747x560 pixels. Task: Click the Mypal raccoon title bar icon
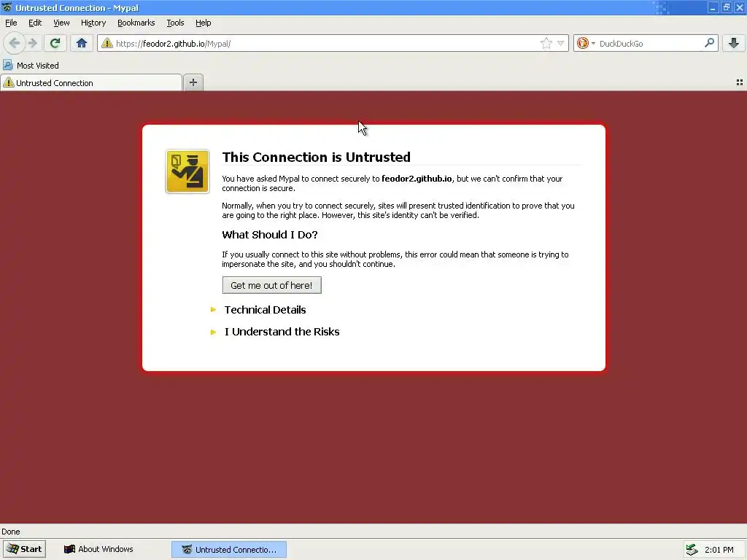(7, 7)
